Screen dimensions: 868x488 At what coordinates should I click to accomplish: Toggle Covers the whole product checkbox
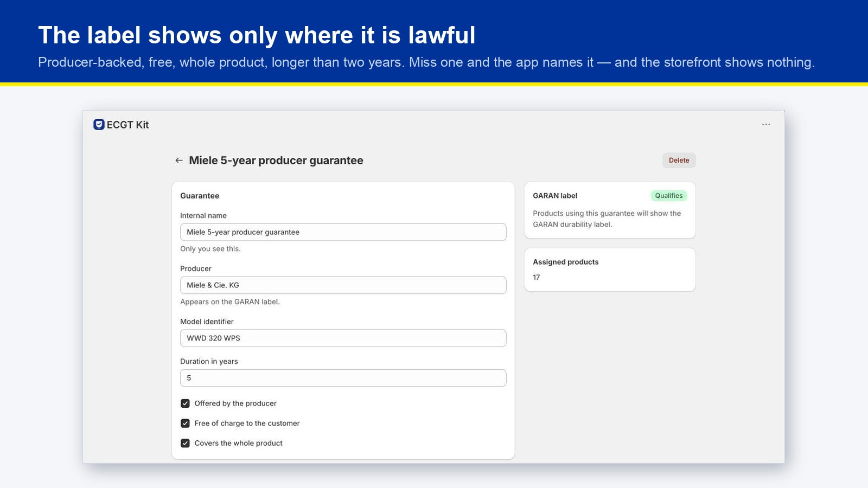click(x=185, y=443)
